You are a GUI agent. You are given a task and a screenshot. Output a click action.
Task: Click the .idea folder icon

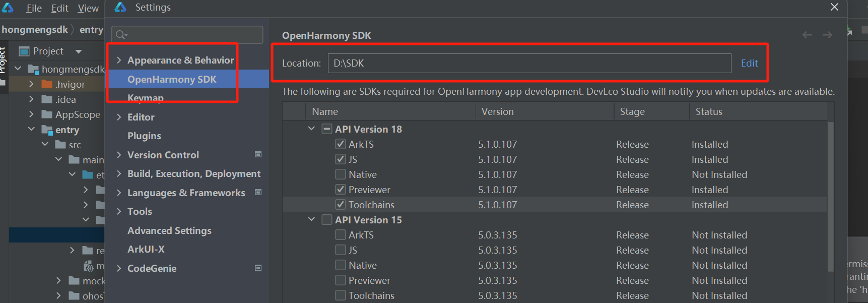pyautogui.click(x=47, y=99)
